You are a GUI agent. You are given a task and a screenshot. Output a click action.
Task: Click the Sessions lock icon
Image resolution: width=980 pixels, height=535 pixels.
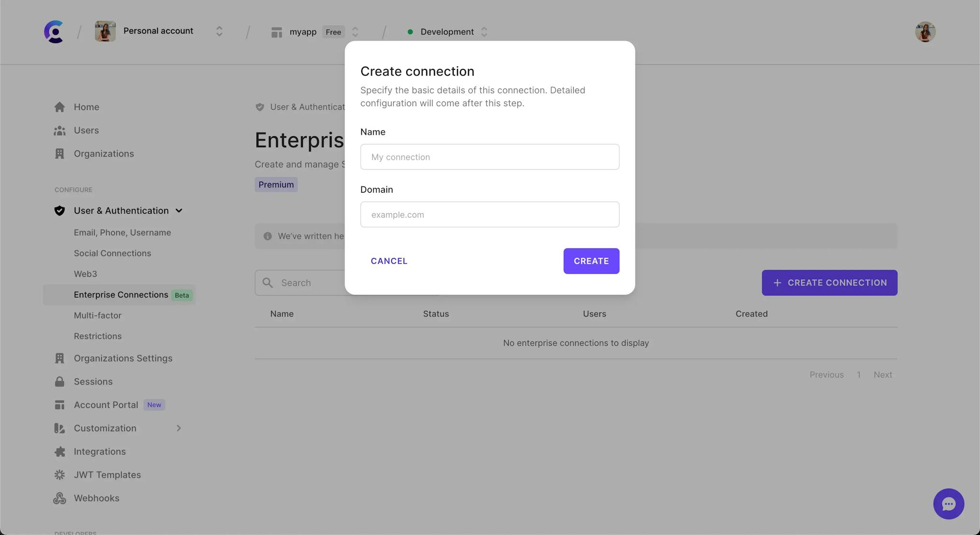coord(59,382)
